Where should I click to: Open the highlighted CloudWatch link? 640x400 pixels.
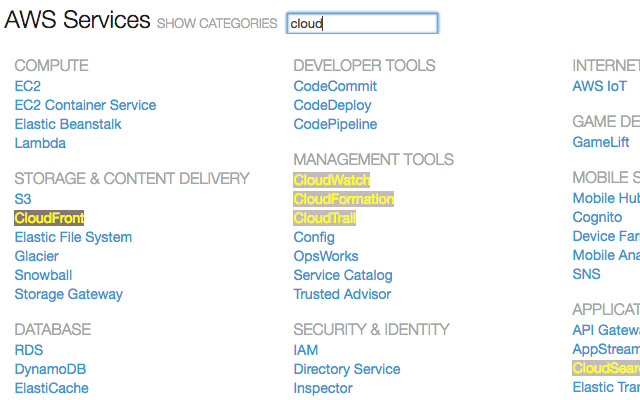(331, 180)
